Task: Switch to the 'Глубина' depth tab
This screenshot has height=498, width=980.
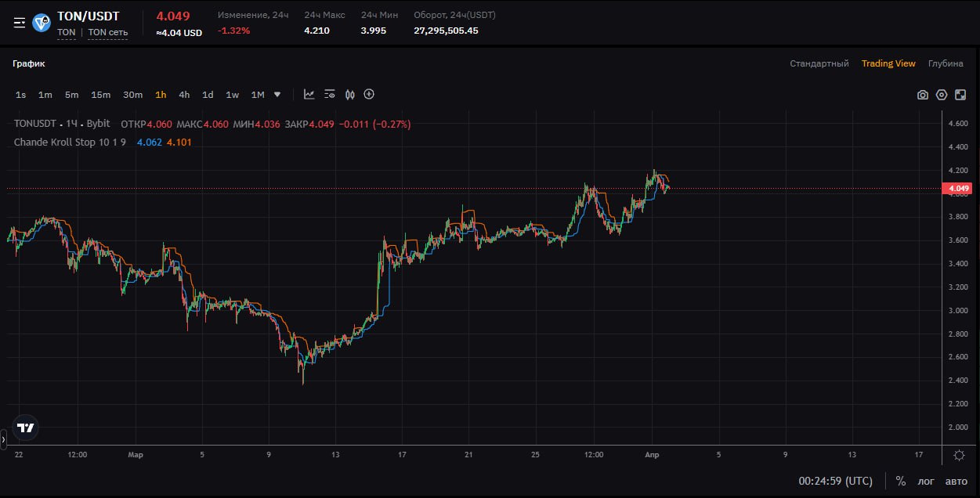Action: 946,63
